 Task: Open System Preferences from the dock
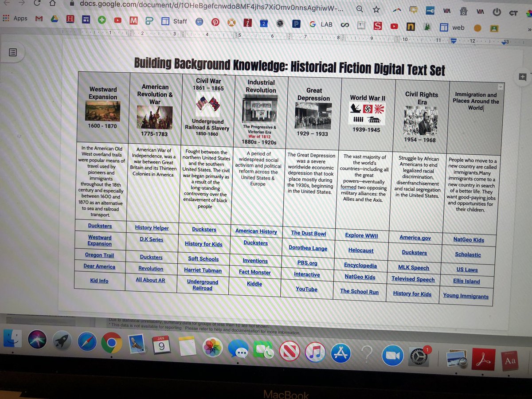coord(418,356)
